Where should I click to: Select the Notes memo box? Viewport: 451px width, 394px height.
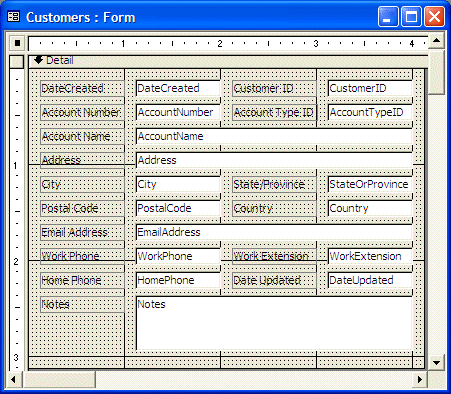point(274,323)
